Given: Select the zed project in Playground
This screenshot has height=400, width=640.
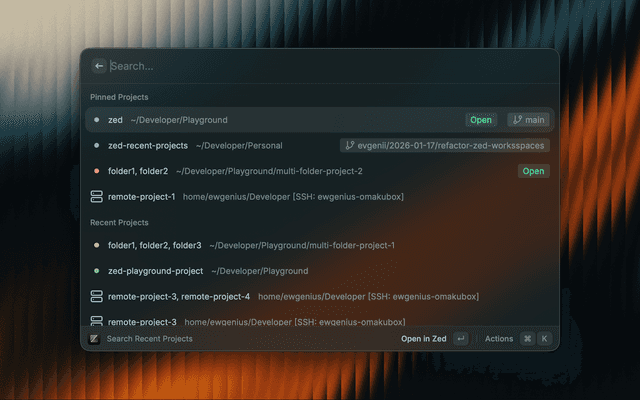Looking at the screenshot, I should pos(115,120).
